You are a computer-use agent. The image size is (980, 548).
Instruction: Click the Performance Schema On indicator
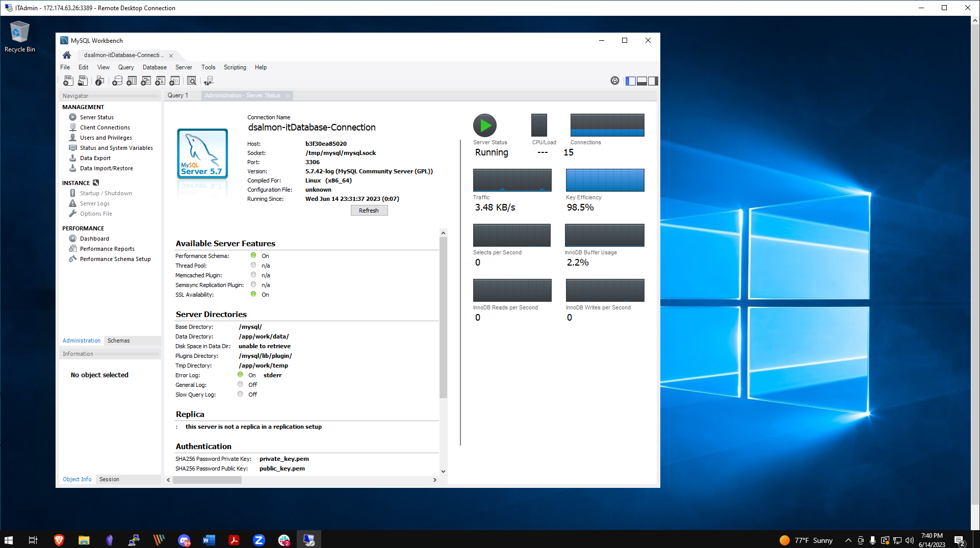coord(253,255)
